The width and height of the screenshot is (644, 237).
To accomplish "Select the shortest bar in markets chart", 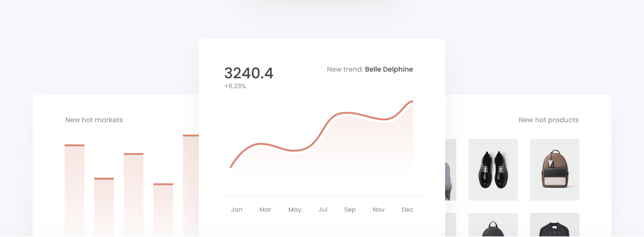I will pos(163,210).
